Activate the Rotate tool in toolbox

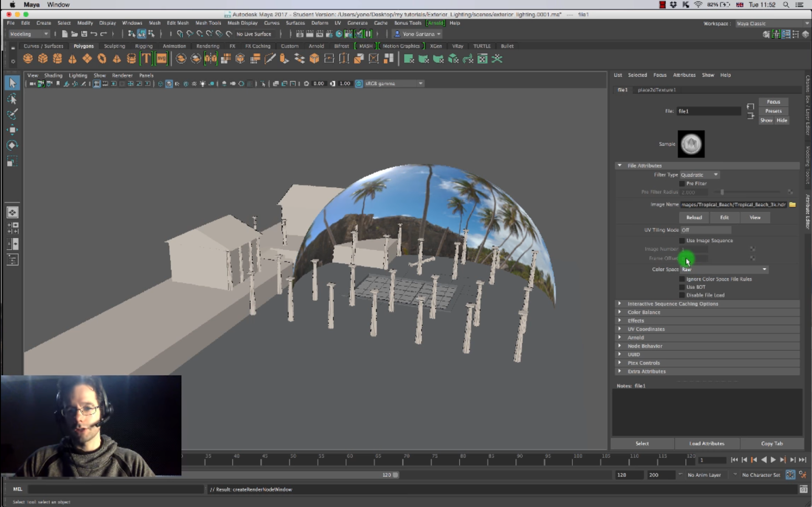coord(12,146)
